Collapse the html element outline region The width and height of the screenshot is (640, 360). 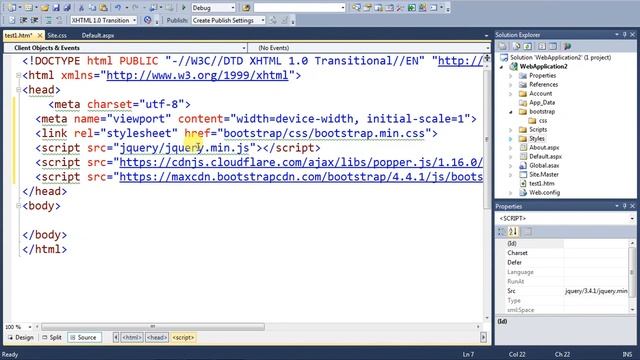pos(18,76)
